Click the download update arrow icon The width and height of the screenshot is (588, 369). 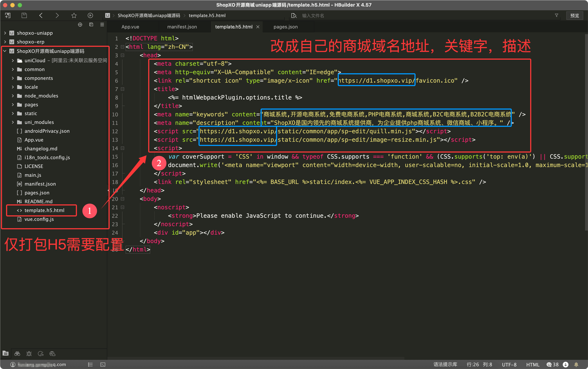click(566, 364)
